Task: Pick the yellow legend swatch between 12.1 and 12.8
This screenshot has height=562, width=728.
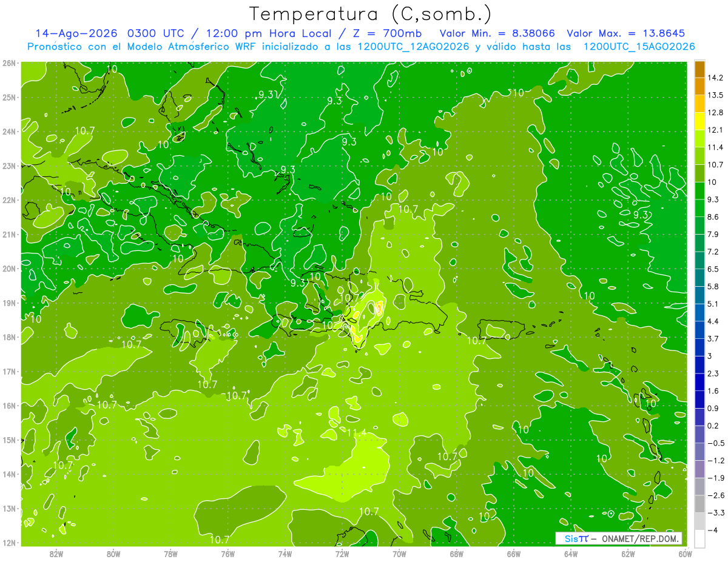Action: 699,121
